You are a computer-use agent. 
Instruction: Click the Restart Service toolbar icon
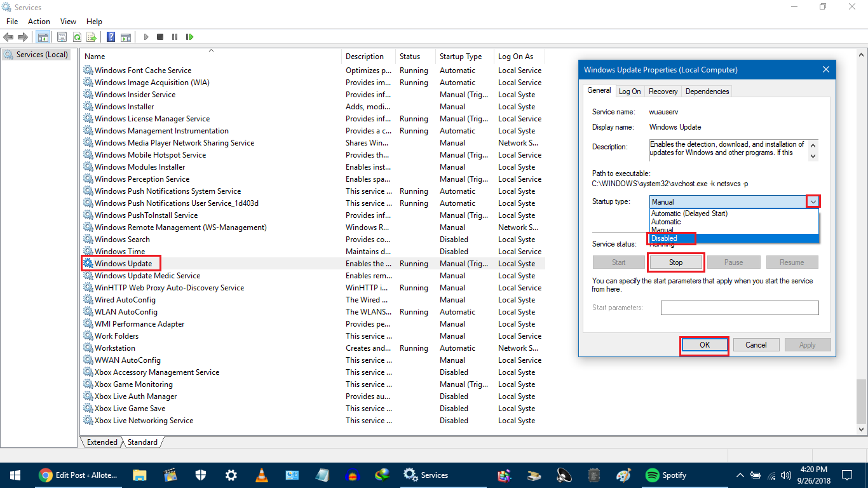coord(189,37)
